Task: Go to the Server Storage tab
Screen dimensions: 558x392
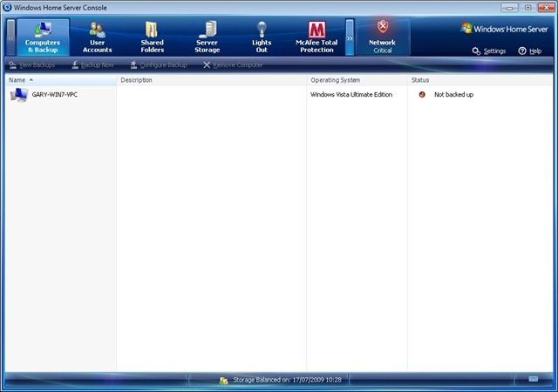Action: pyautogui.click(x=207, y=37)
